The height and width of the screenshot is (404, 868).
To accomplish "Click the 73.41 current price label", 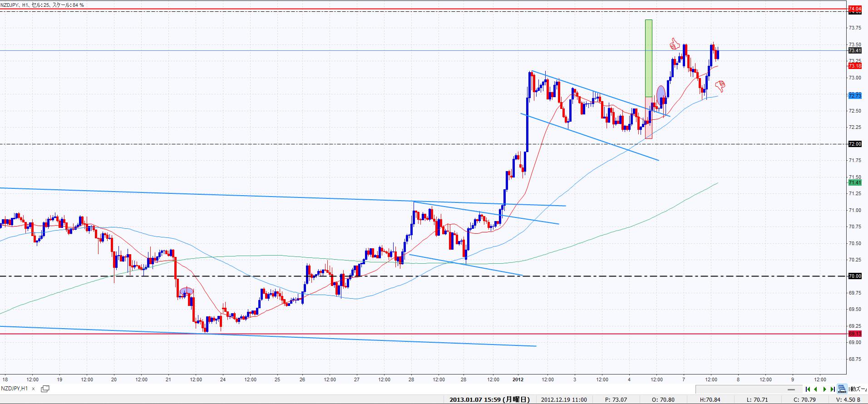I will pos(855,50).
